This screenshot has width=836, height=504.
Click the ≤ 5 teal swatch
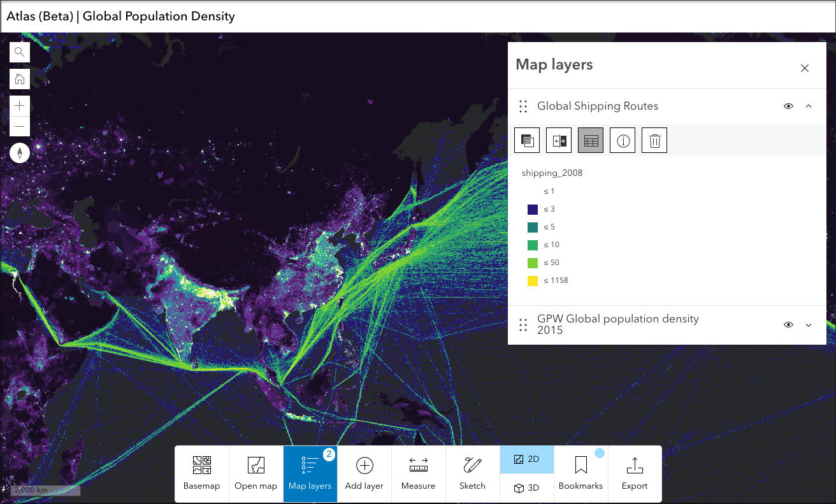click(x=533, y=227)
